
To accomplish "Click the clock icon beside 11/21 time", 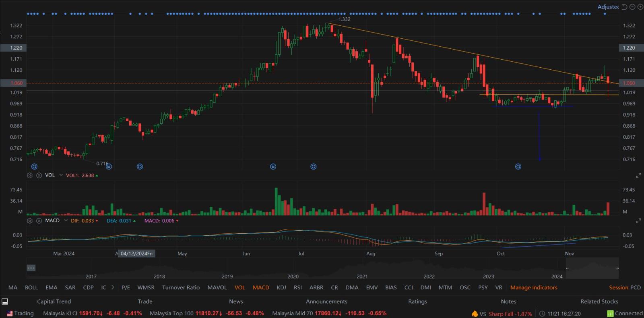I will coord(542,314).
